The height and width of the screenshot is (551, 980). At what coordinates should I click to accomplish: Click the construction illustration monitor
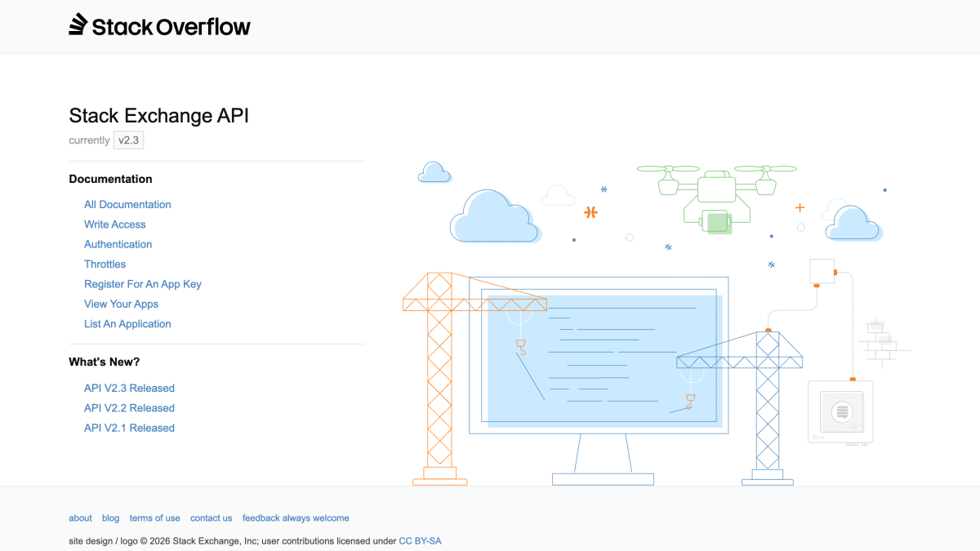tap(600, 380)
